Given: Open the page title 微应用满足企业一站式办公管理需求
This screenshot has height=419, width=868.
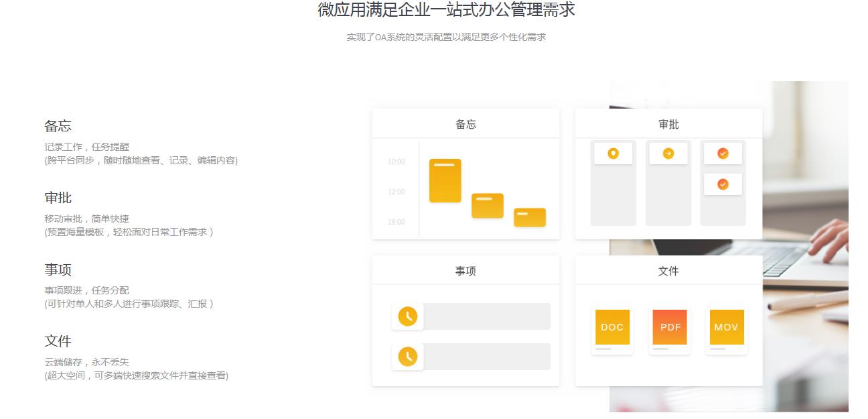Looking at the screenshot, I should click(446, 11).
